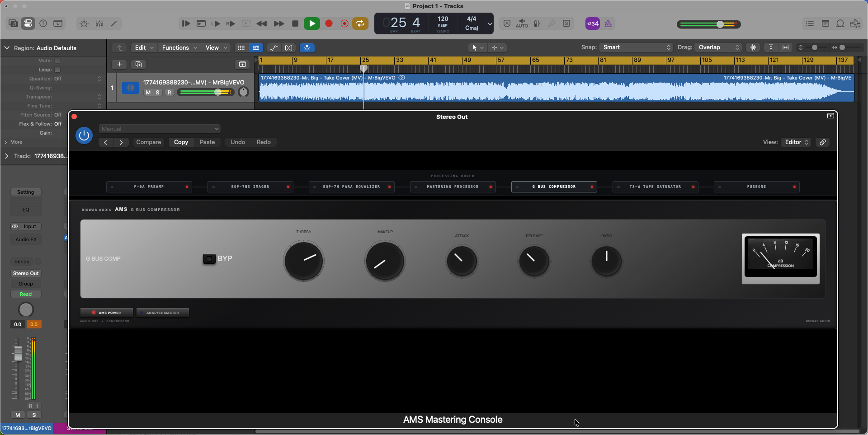Screen dimensions: 868x435
Task: Toggle the plug-in power button
Action: [84, 136]
